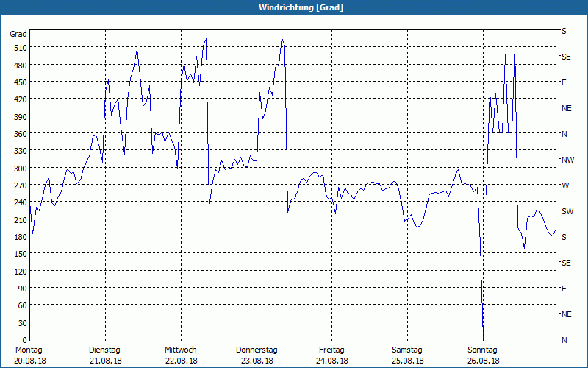Click the 480 value on left axis
588x368 pixels.
click(21, 66)
